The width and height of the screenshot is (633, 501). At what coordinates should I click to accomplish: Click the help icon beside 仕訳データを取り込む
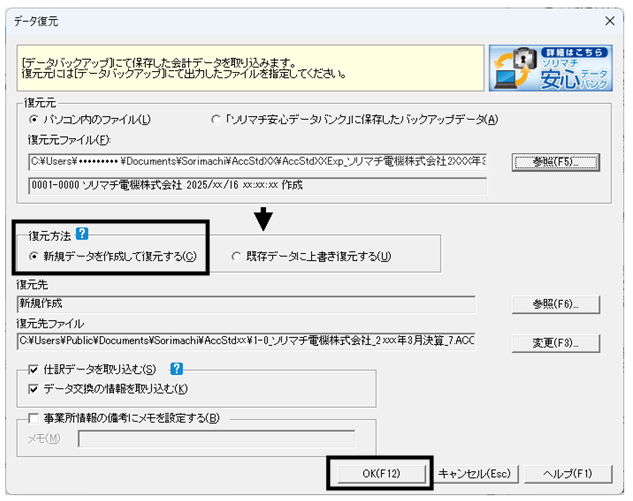176,369
